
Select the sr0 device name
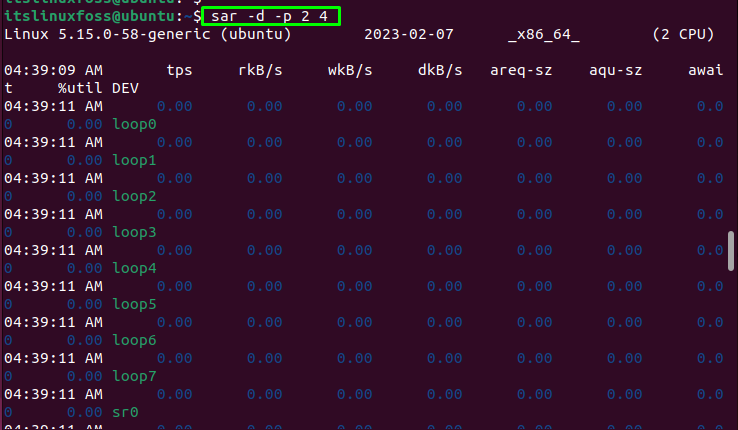[x=126, y=412]
